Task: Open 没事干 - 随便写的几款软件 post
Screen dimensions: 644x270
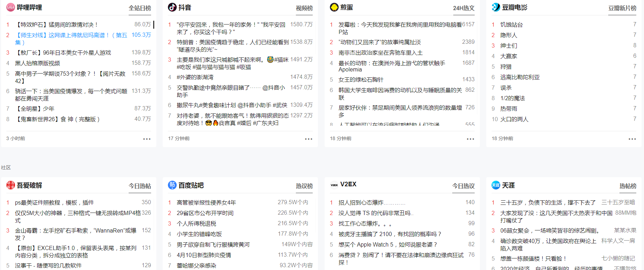Action: tap(48, 265)
